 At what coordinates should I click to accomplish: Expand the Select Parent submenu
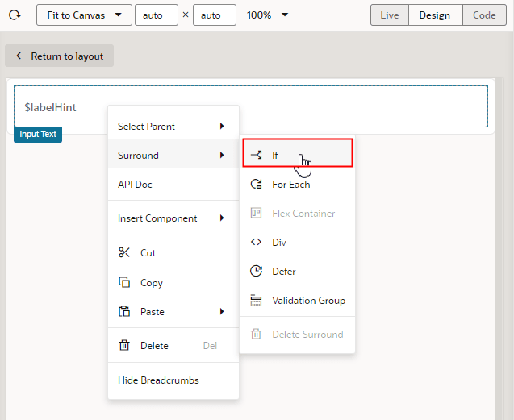(173, 126)
